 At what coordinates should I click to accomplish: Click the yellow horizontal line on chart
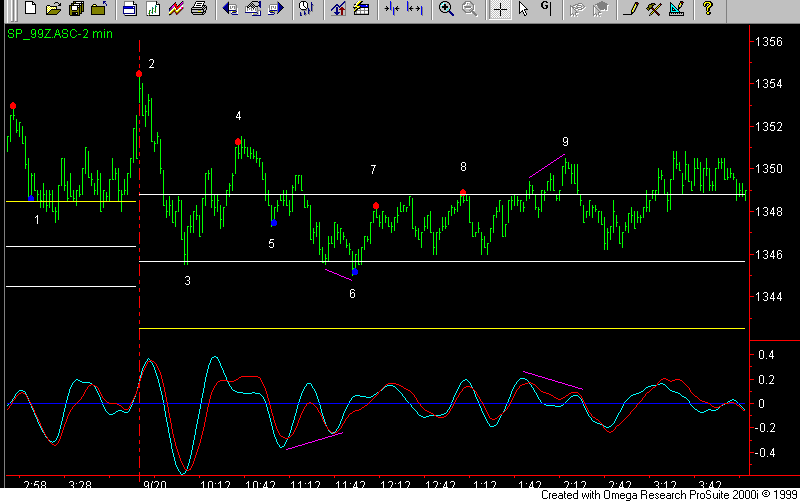coord(440,328)
